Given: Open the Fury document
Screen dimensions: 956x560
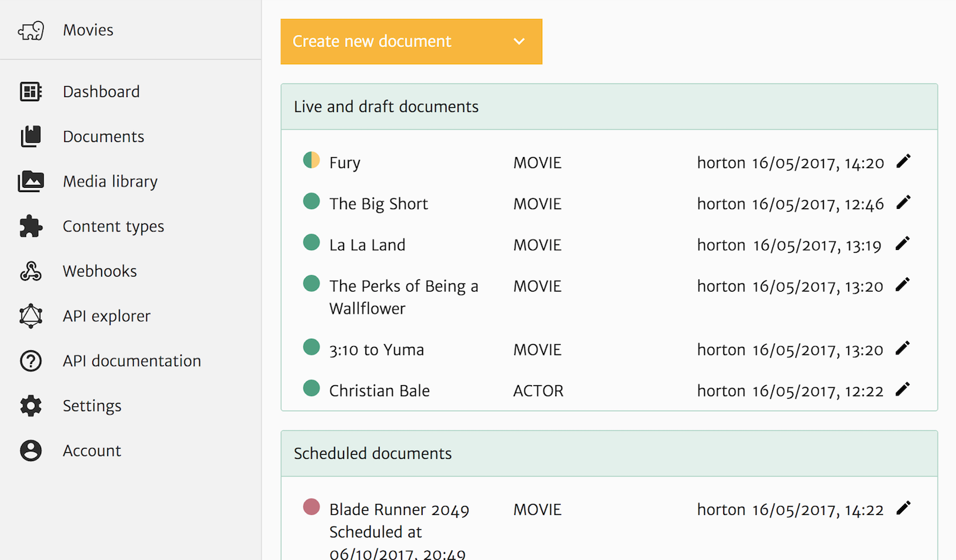Looking at the screenshot, I should [345, 163].
